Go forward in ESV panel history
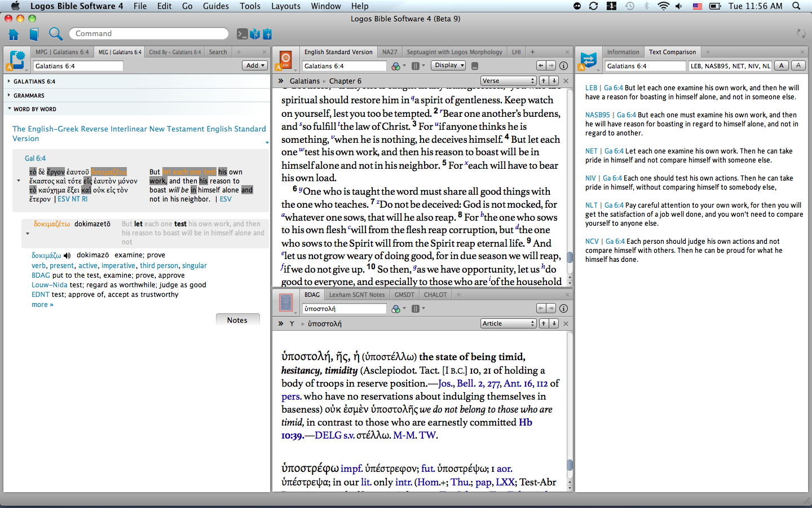This screenshot has height=508, width=812. tap(551, 65)
